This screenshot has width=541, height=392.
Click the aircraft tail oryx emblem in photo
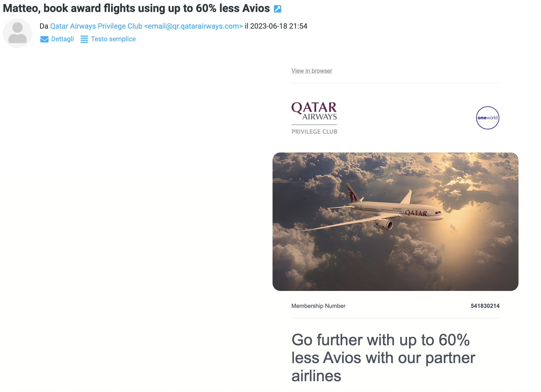353,193
